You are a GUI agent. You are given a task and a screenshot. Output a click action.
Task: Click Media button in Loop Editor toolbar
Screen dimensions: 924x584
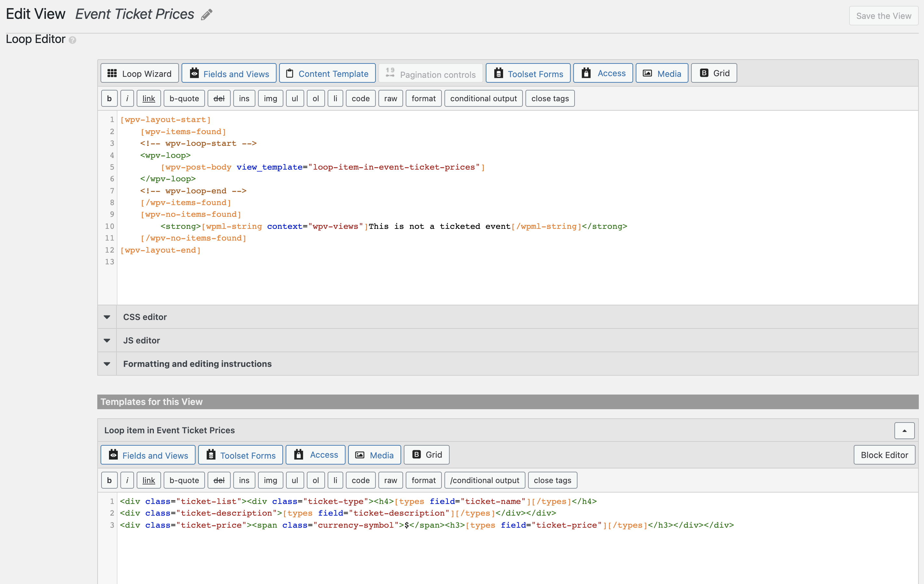point(662,73)
